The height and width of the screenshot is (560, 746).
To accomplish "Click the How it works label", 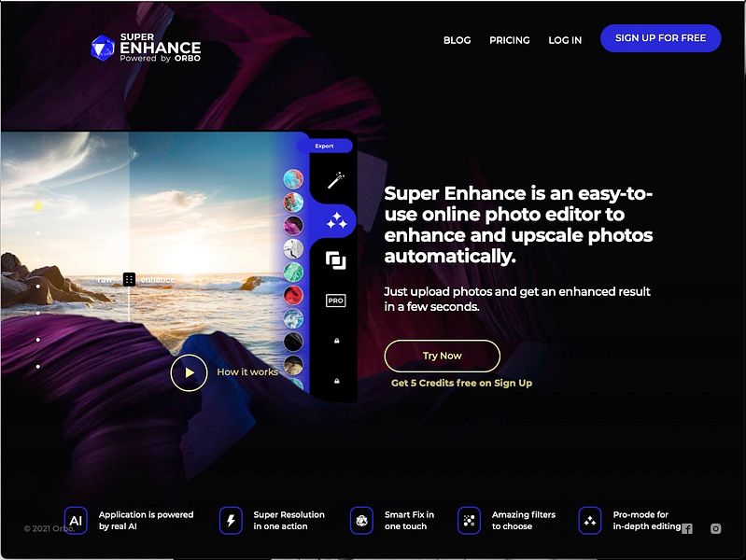I will tap(247, 372).
